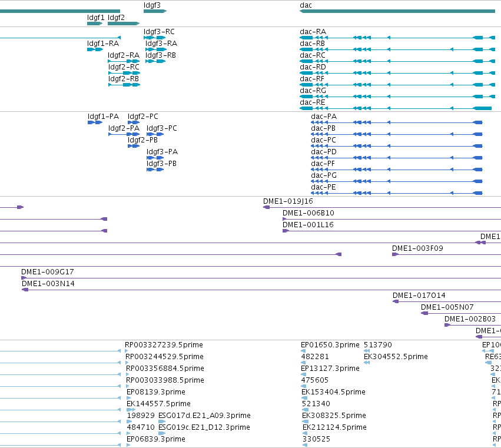Select protein dac-PG
This screenshot has height=448, width=501.
tap(397, 181)
